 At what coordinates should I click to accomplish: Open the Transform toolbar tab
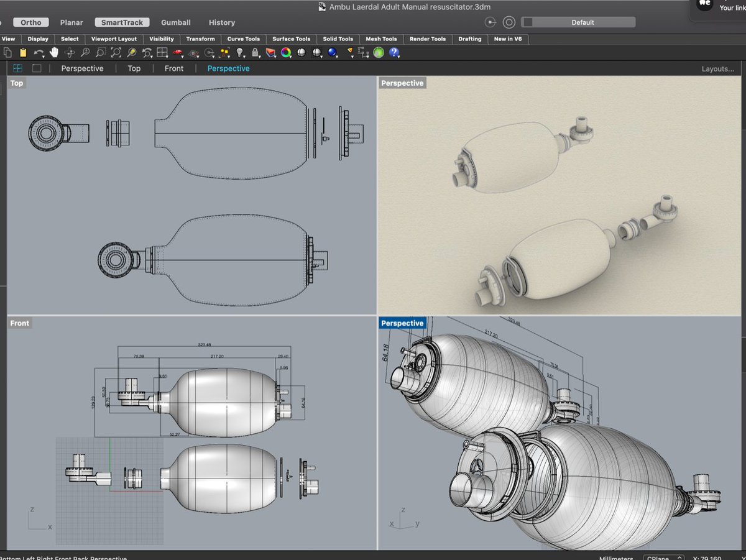click(x=200, y=39)
